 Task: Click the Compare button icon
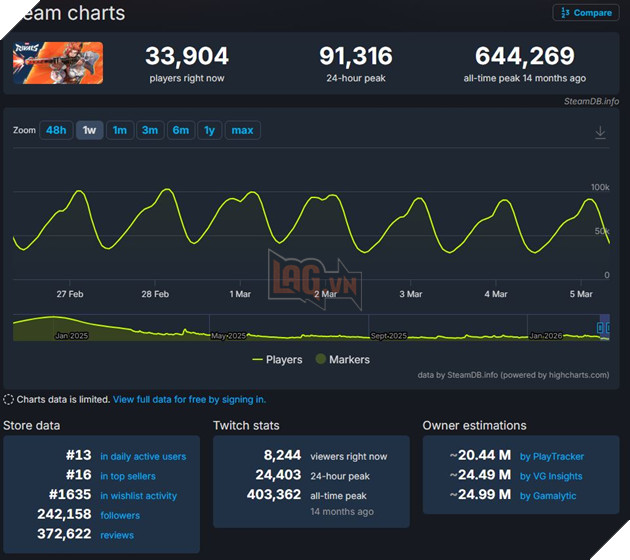point(565,13)
